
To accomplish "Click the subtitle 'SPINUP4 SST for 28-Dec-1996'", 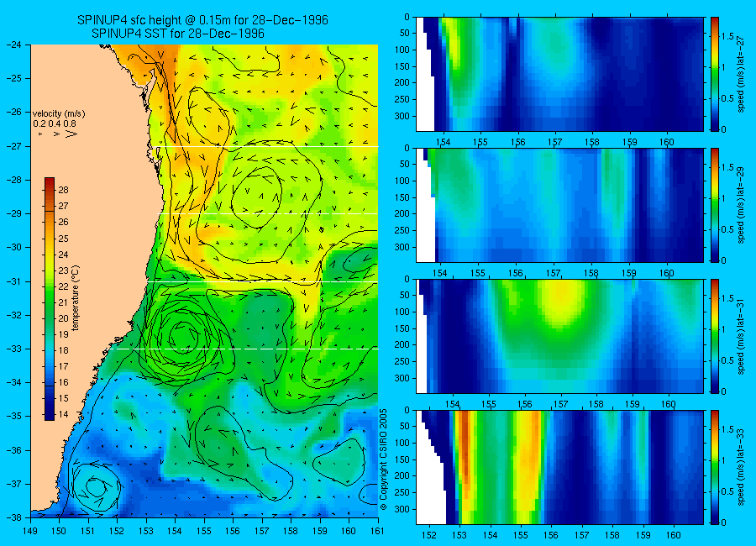I will pos(178,34).
